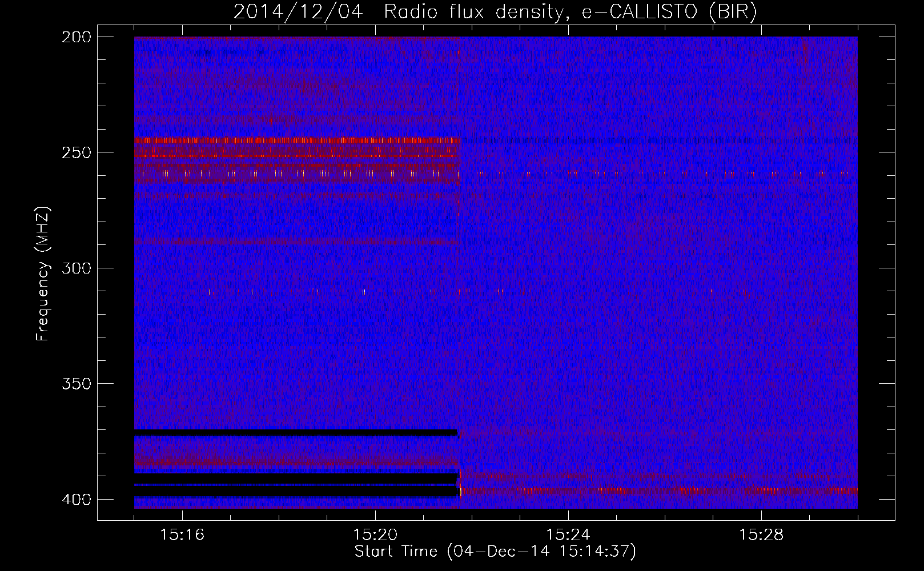Click the plot title "2014/12/04 Radio flux density, e-CALLISTO (BIR)"

tap(495, 11)
